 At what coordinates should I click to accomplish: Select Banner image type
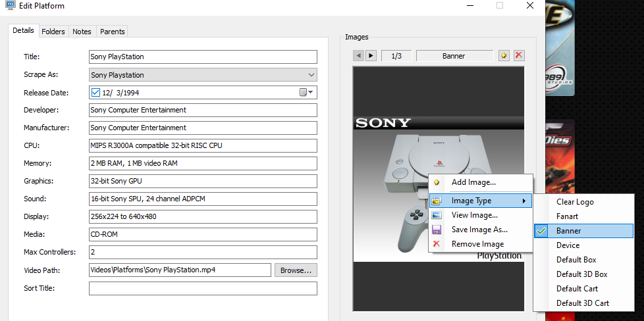click(x=583, y=231)
